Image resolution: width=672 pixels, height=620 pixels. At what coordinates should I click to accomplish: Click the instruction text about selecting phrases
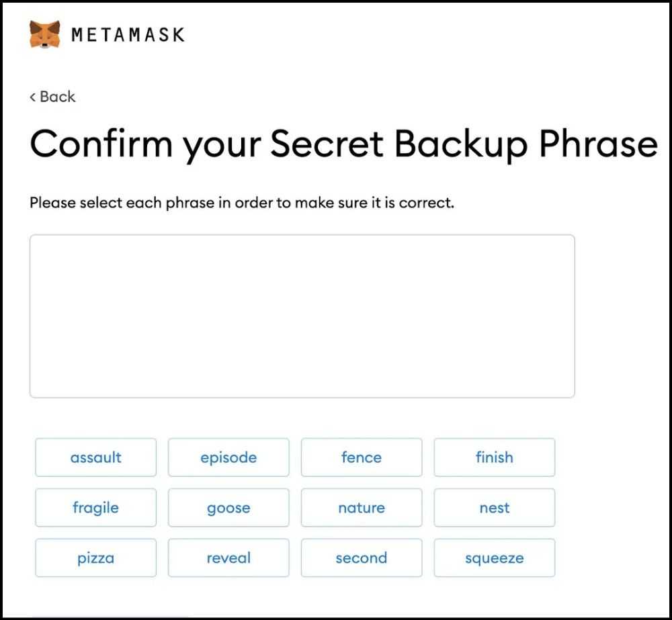pyautogui.click(x=242, y=202)
